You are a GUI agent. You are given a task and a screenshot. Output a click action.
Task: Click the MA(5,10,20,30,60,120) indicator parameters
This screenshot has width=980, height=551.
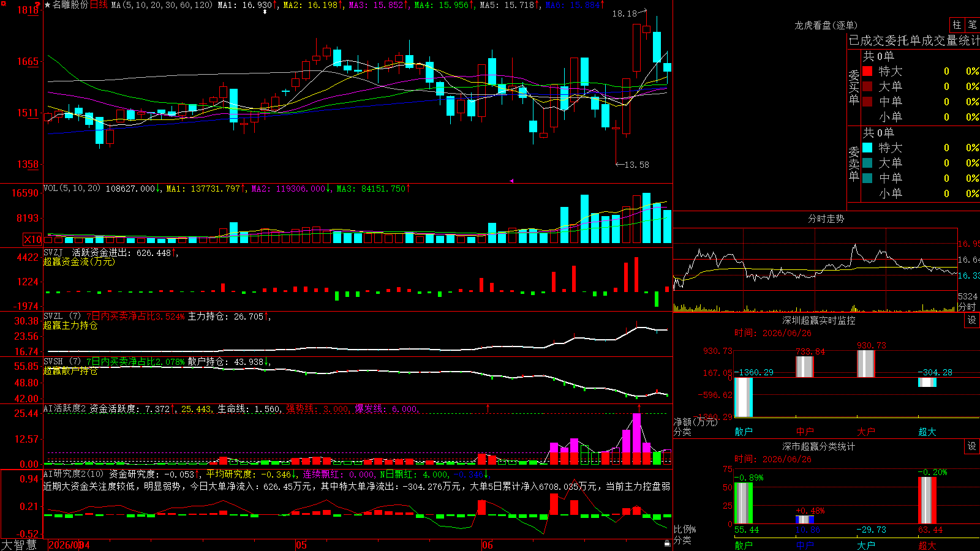pos(162,5)
